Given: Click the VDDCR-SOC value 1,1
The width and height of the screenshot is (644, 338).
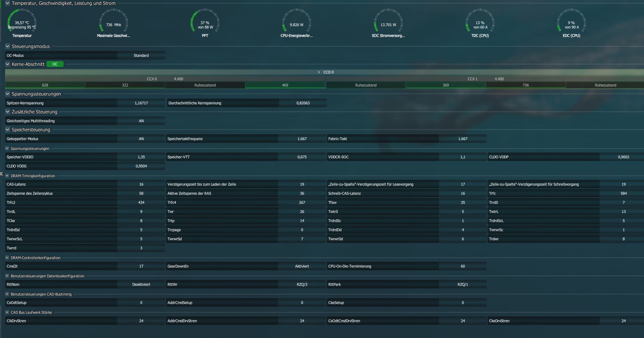Looking at the screenshot, I should pos(463,157).
